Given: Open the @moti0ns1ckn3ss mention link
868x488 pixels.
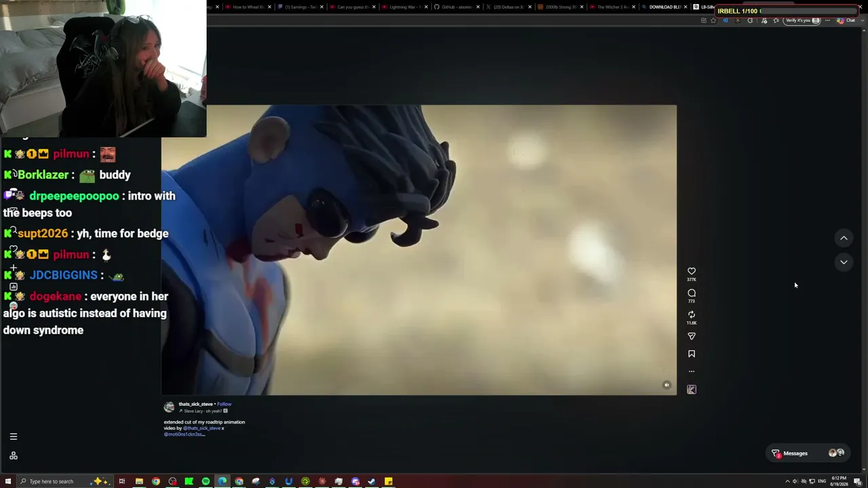Looking at the screenshot, I should [x=184, y=434].
